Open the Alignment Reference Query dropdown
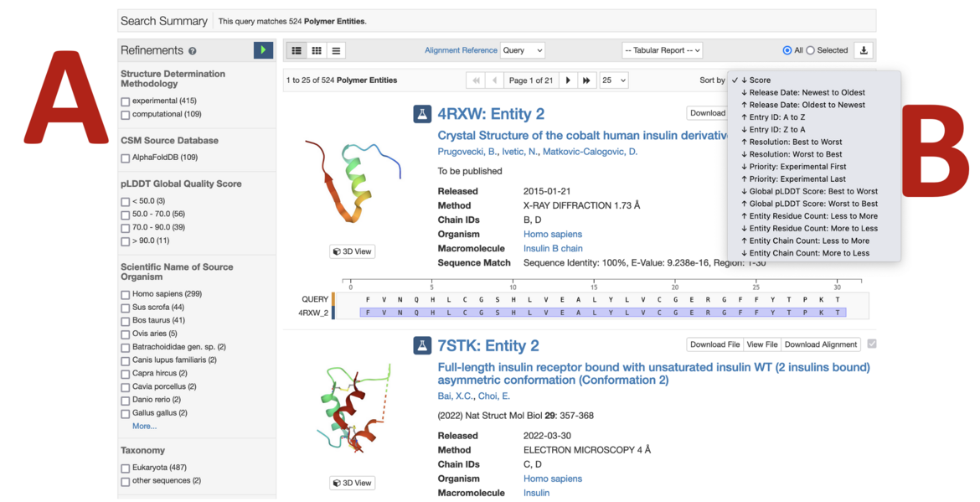980x502 pixels. [x=522, y=50]
